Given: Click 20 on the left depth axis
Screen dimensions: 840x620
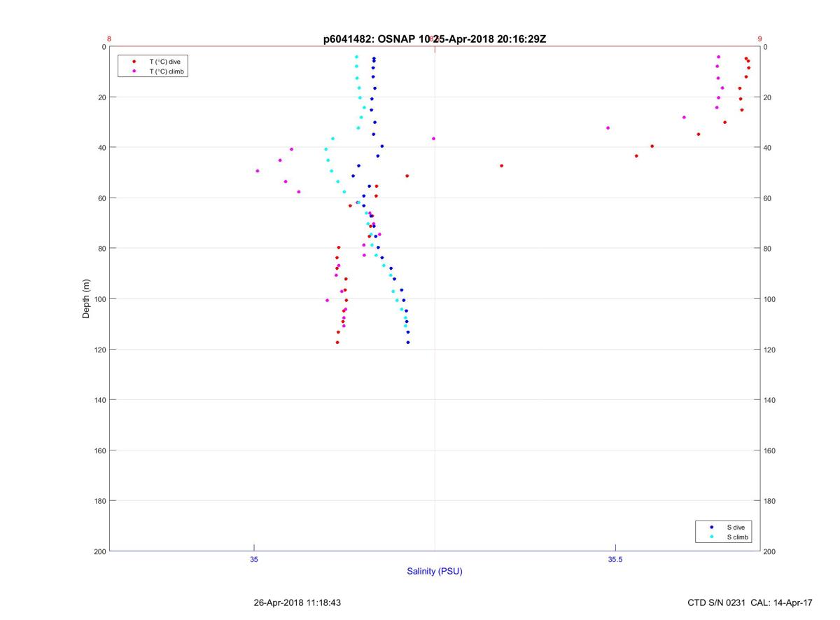Looking at the screenshot, I should [101, 97].
